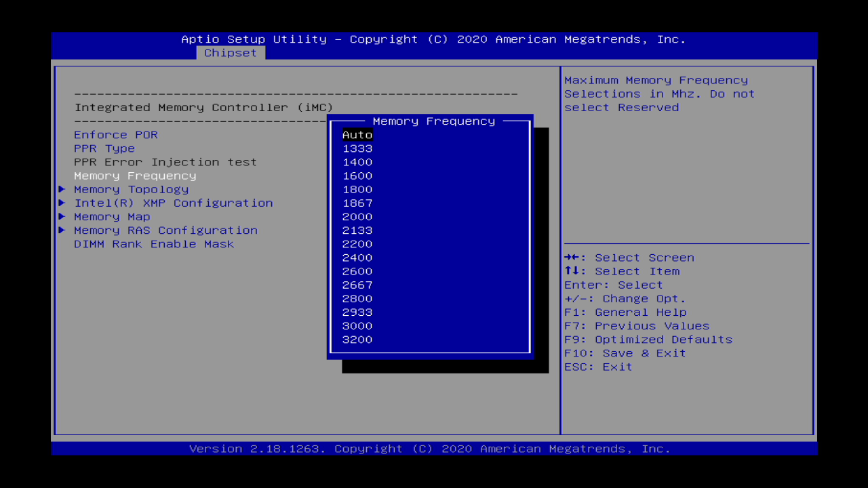The height and width of the screenshot is (488, 868).
Task: Click the Enter: Select key hint
Action: coord(614,285)
